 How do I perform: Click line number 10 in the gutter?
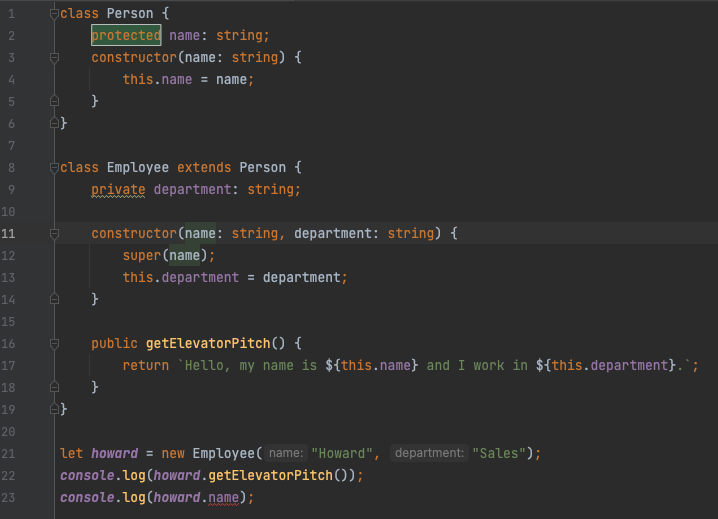(8, 212)
